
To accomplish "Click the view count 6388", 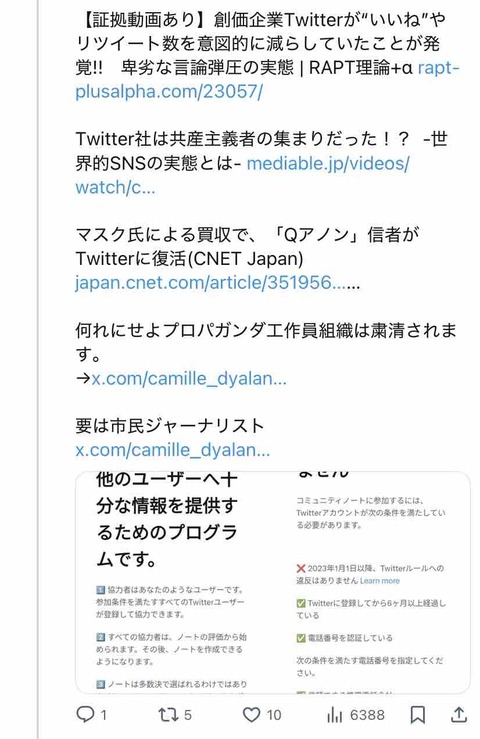I will point(367,715).
